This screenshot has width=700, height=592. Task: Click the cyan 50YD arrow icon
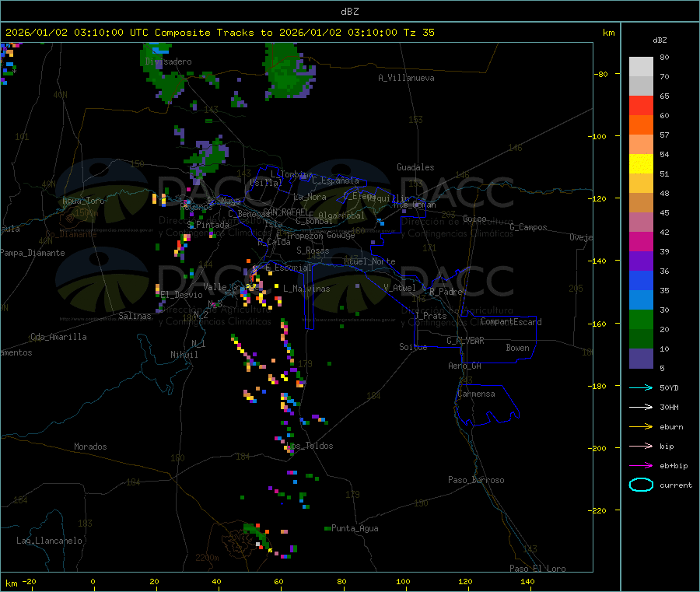click(x=641, y=387)
